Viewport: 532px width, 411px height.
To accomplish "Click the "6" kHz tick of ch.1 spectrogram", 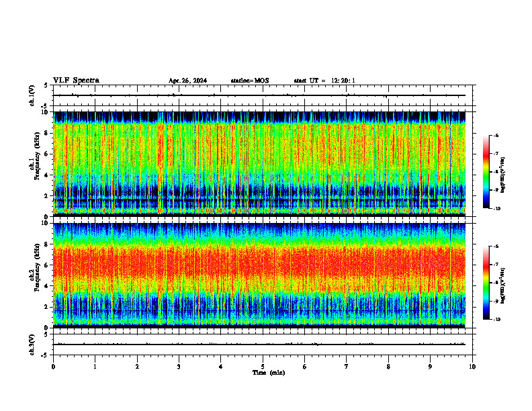I will 46,154.
